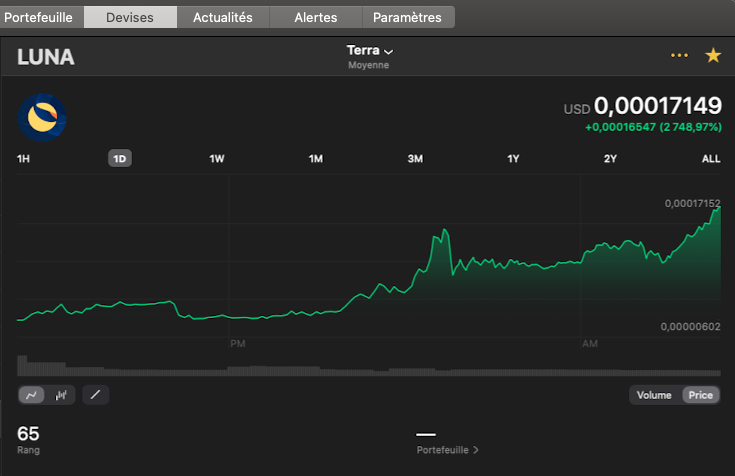
Task: Click the USD currency label
Action: [x=577, y=109]
